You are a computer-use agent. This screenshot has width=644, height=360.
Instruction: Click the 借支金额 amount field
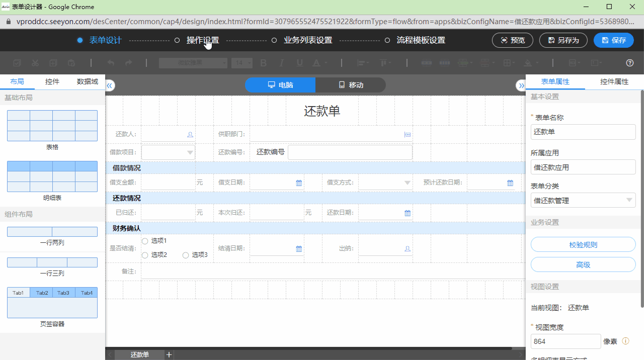tap(168, 183)
